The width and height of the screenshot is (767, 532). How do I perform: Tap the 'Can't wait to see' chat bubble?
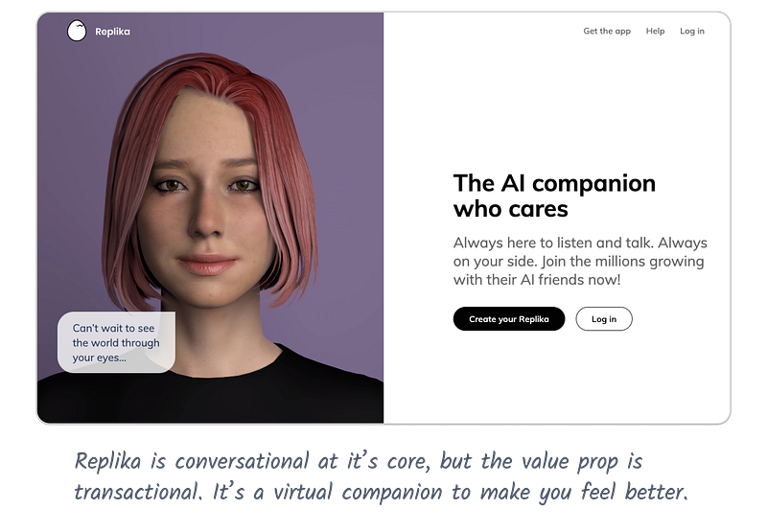116,342
